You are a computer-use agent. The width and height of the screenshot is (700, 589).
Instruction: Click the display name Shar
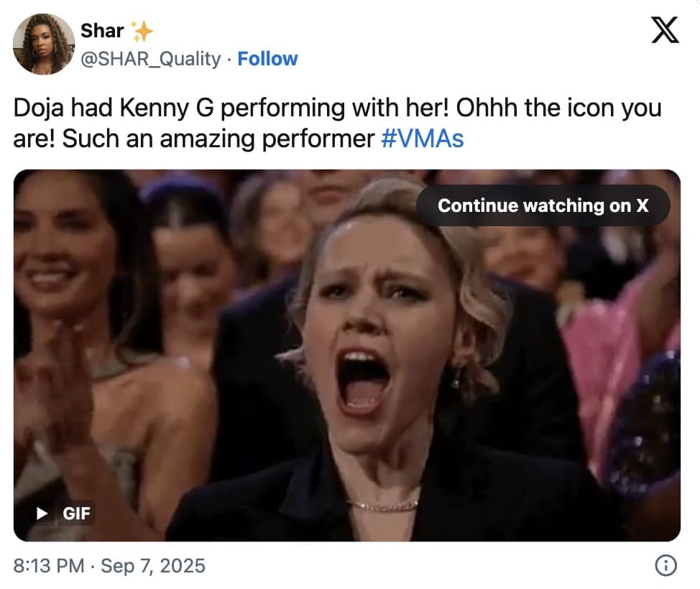point(101,30)
